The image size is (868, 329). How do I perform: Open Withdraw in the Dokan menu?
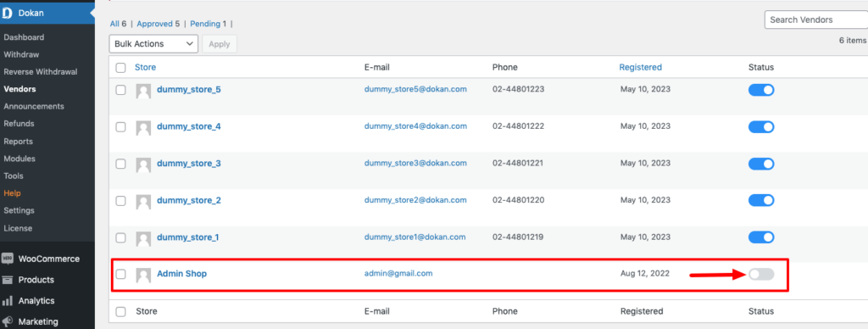pyautogui.click(x=21, y=54)
